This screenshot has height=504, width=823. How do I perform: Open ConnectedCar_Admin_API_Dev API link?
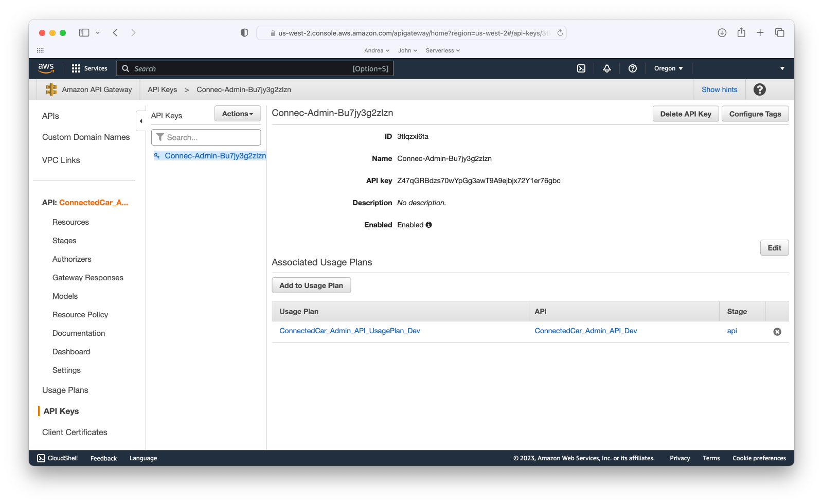586,331
